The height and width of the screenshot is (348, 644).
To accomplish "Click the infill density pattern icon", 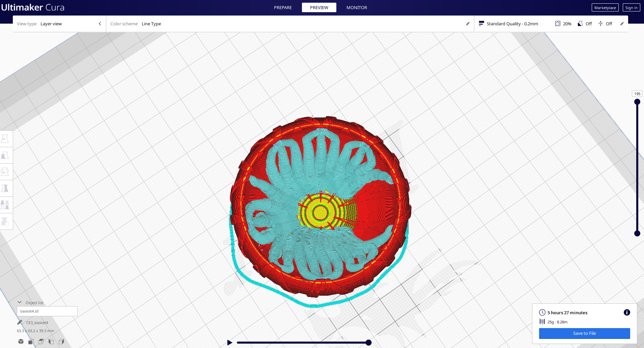I will 558,24.
